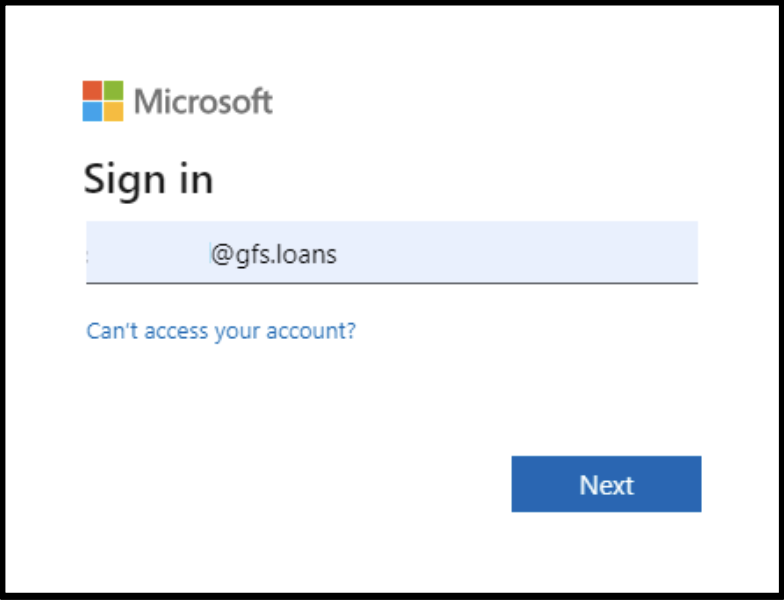Click the yellow square in Microsoft logo
The width and height of the screenshot is (784, 600).
point(113,111)
